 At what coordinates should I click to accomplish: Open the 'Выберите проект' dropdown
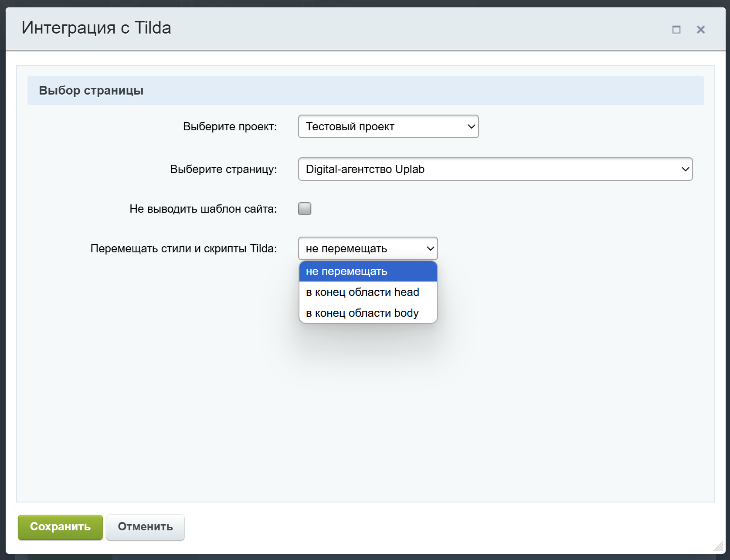[388, 126]
